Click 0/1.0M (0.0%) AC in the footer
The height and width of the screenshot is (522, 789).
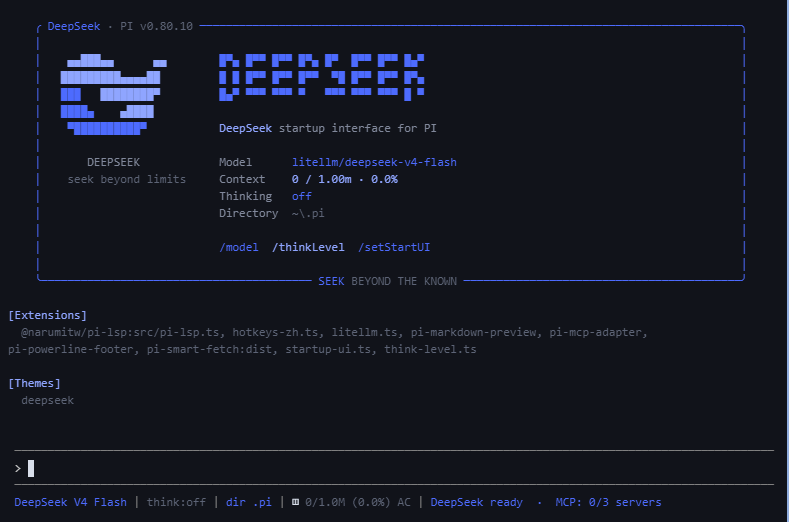(357, 502)
